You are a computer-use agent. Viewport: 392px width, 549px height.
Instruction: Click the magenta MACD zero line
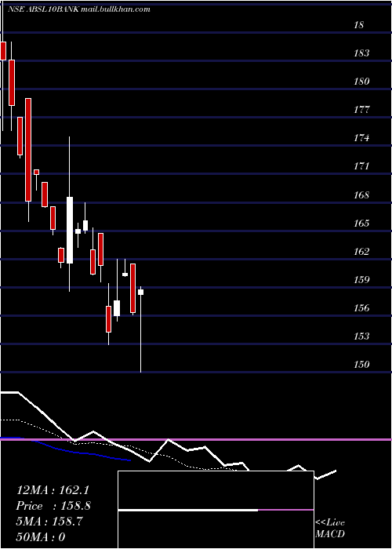[x=196, y=439]
